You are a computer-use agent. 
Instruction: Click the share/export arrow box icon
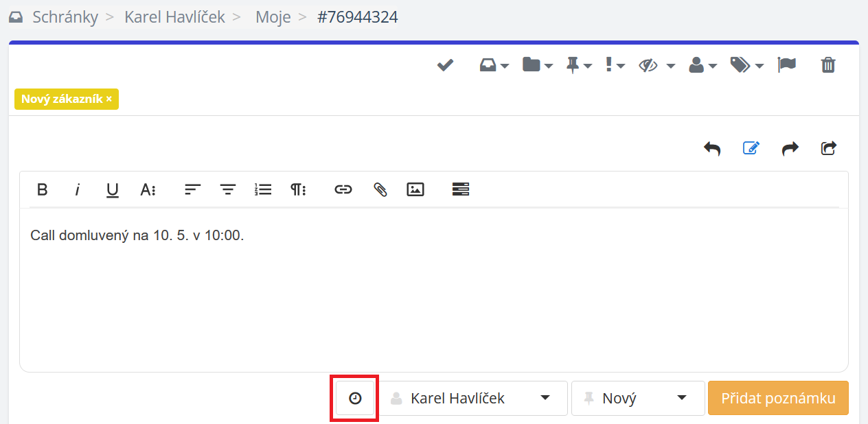tap(829, 148)
